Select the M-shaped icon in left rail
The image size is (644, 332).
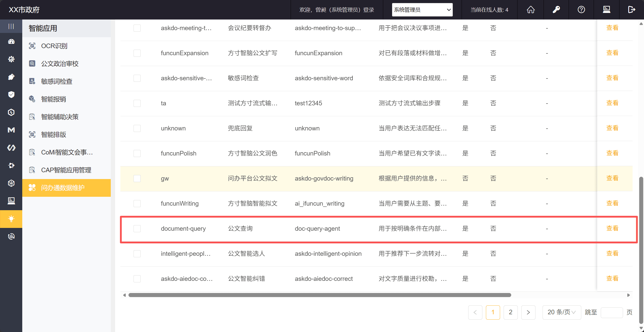click(11, 130)
